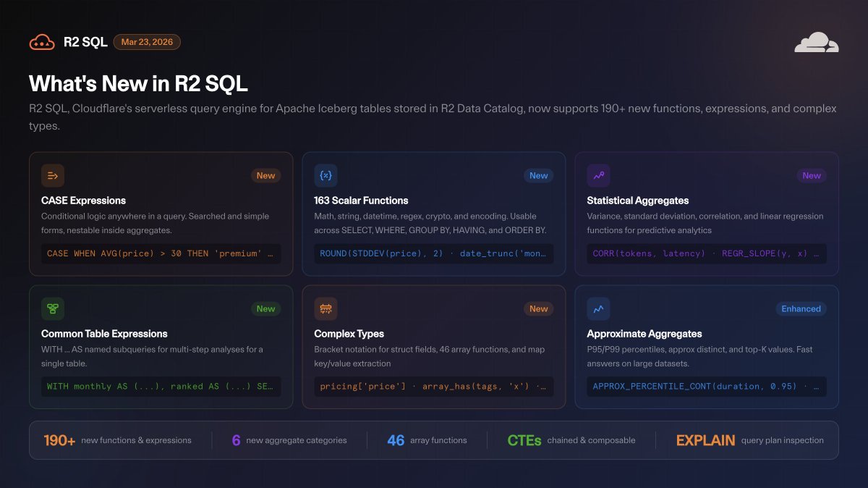Click the 'query plan inspection' caption

[x=782, y=440]
